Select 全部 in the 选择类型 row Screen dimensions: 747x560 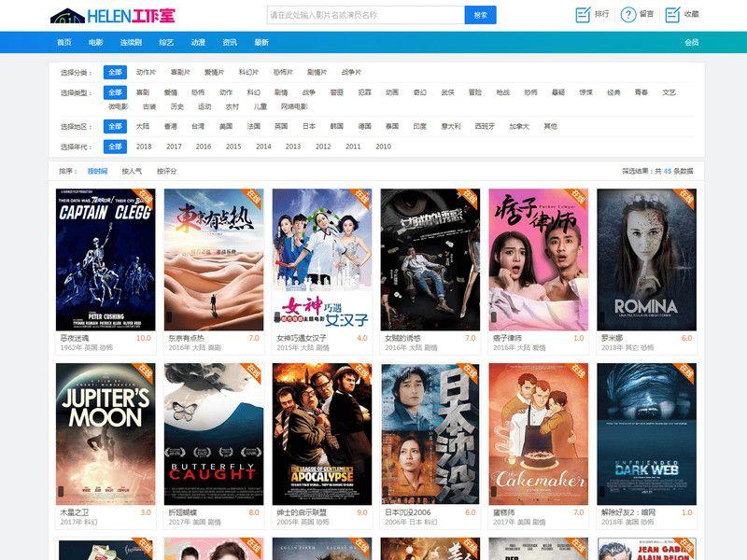point(115,92)
